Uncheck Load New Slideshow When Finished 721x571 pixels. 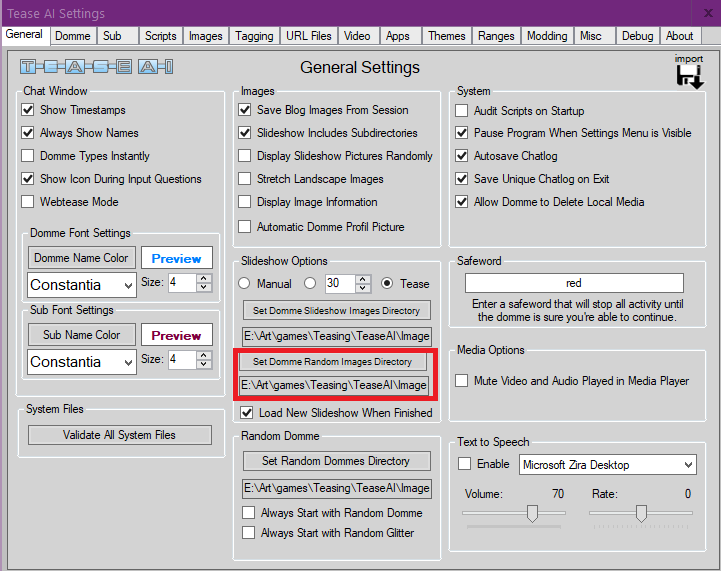pos(247,412)
